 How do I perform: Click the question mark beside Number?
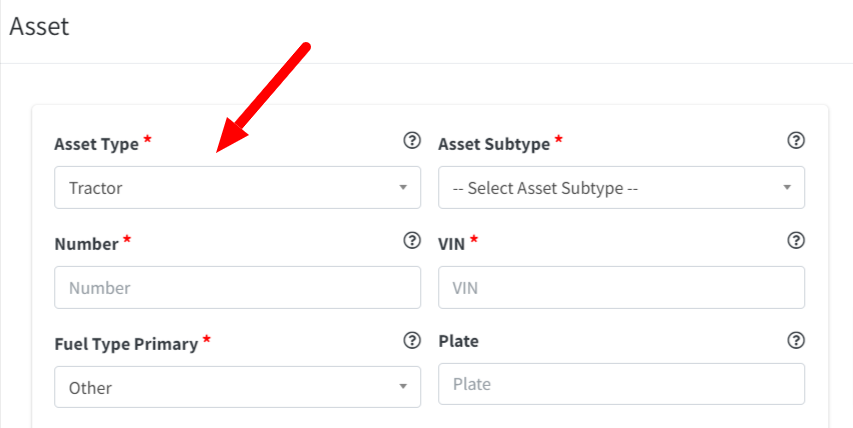[411, 241]
